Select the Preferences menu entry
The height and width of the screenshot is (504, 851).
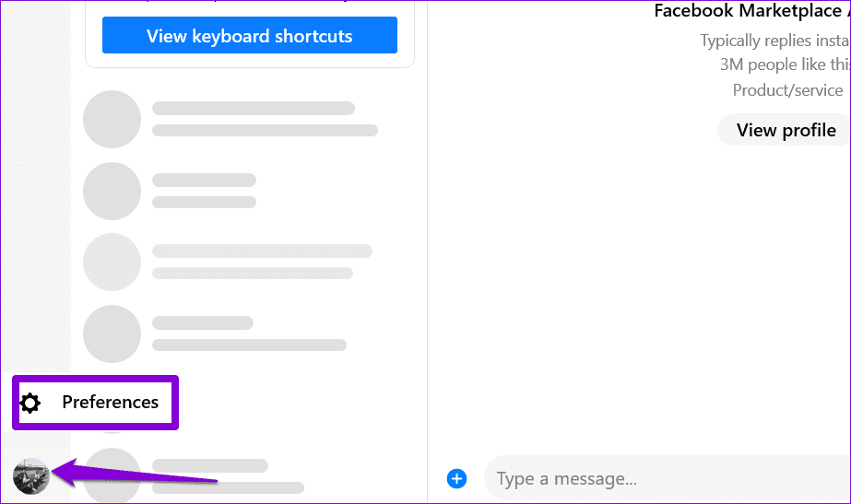[x=95, y=403]
